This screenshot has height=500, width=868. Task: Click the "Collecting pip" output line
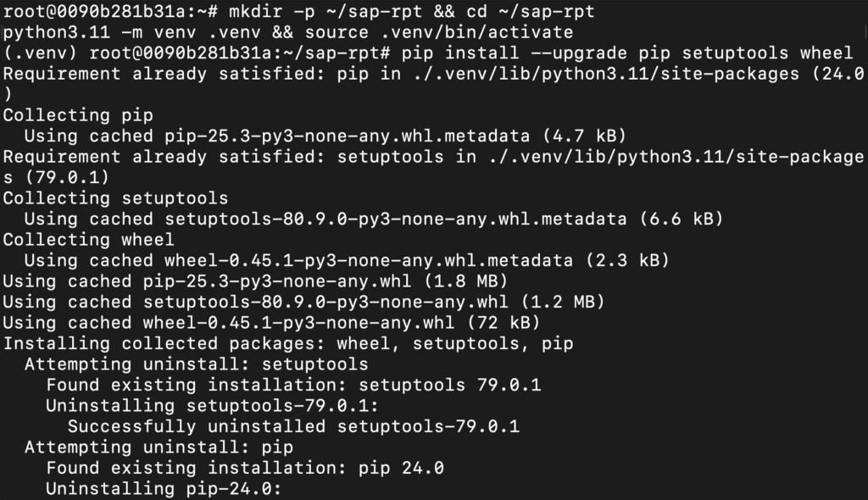(x=57, y=115)
